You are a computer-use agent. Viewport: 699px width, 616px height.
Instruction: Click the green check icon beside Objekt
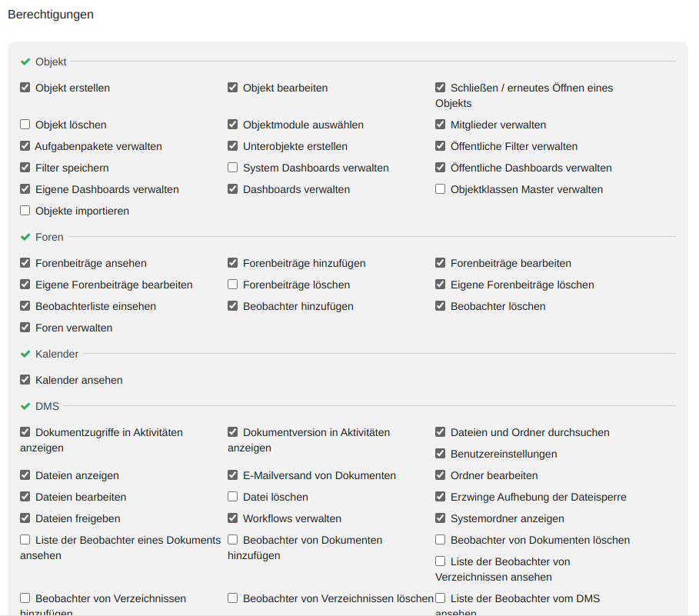25,62
